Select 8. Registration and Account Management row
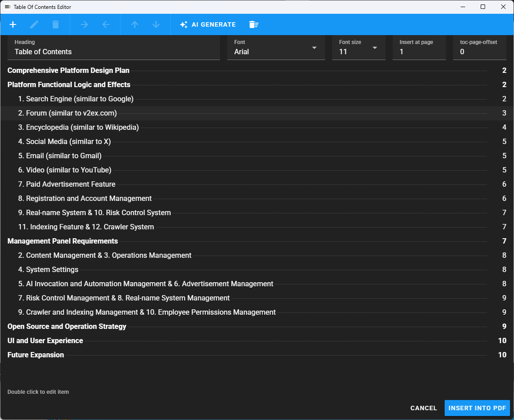514x420 pixels. [x=257, y=199]
